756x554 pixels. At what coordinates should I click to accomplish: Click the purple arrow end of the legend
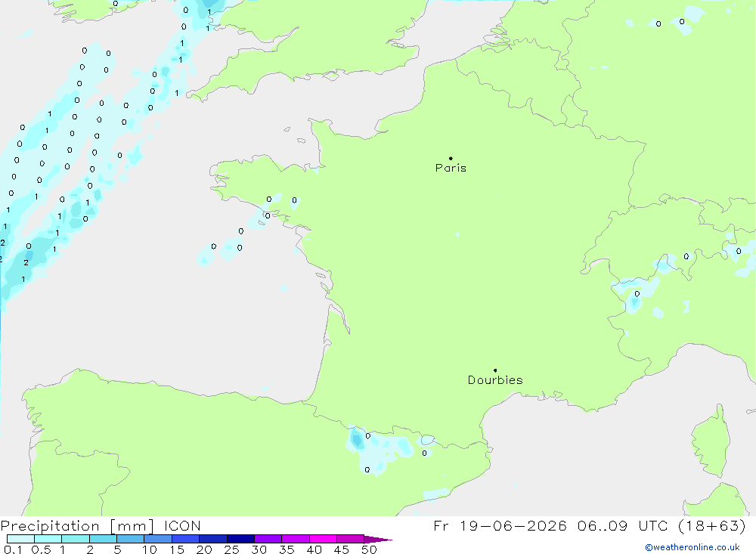377,539
